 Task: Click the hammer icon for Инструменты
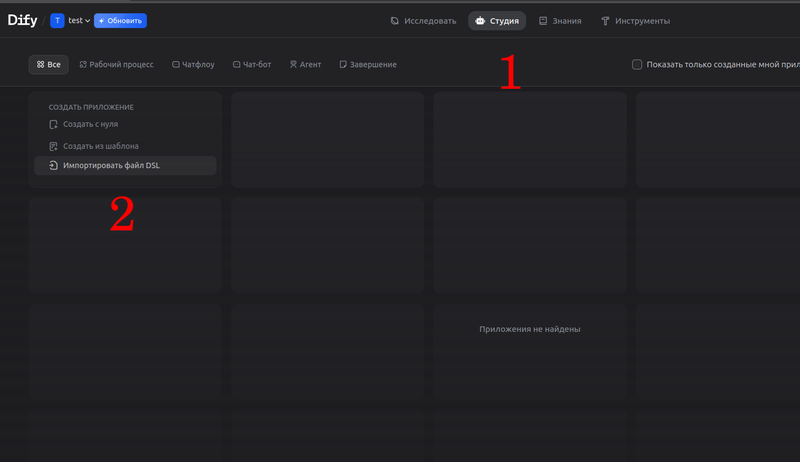coord(605,20)
